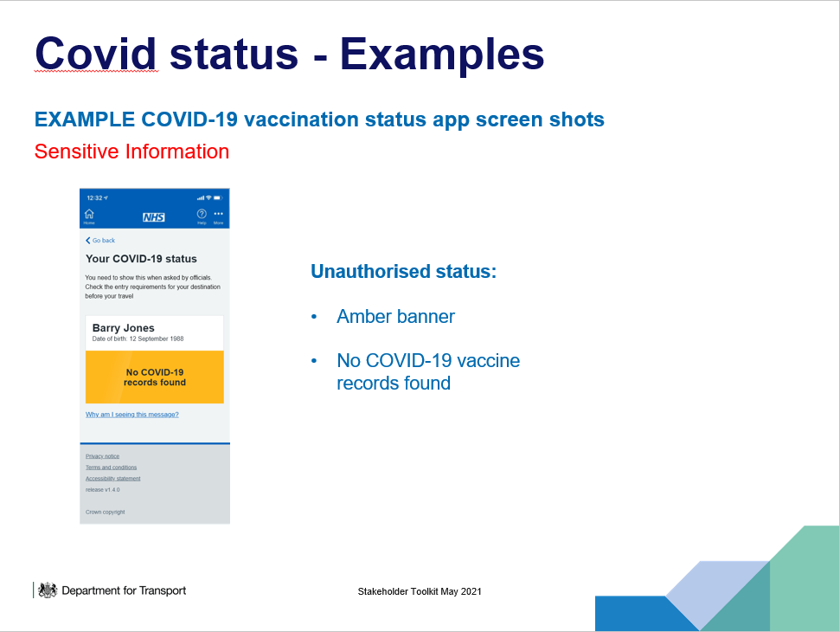Click the Barry Jones name card
The height and width of the screenshot is (632, 840).
coord(154,332)
